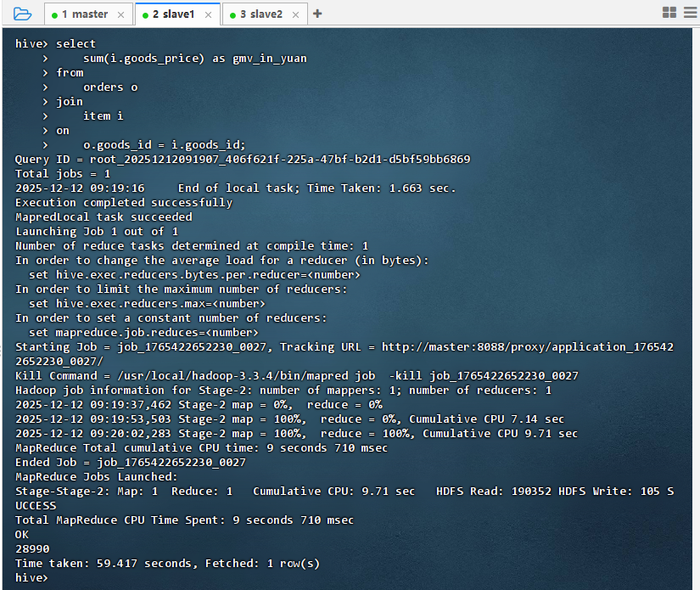Click 'Time taken: 59.417 seconds' line
Screen dimensions: 700x590
[168, 564]
